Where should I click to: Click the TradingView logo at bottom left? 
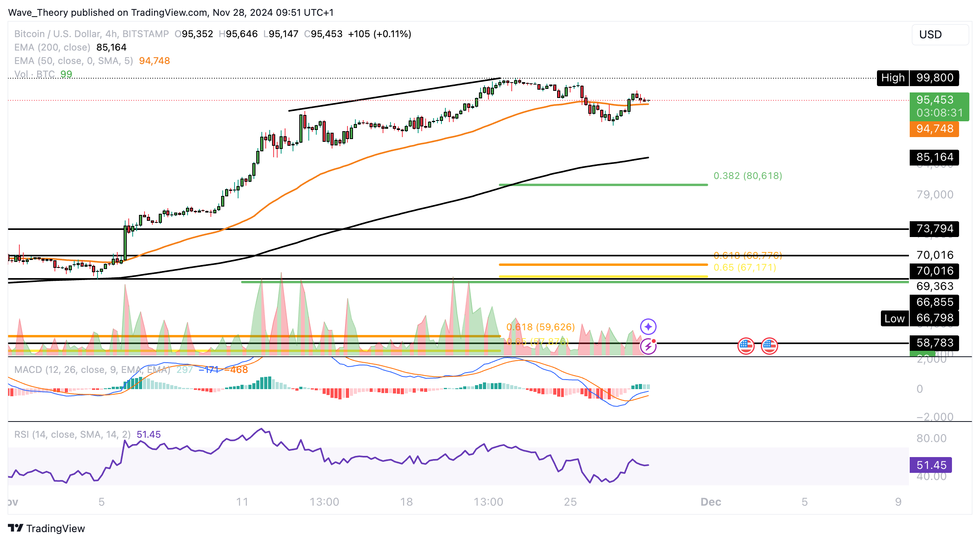[47, 528]
